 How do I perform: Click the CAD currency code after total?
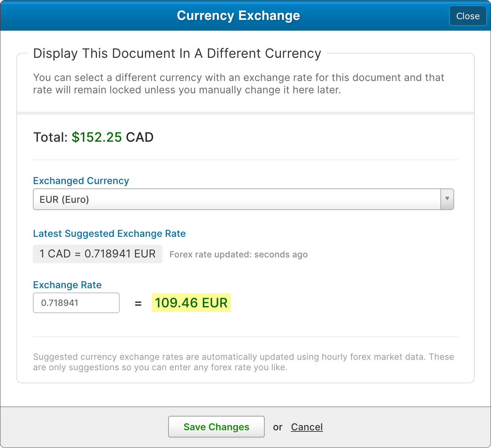click(140, 137)
